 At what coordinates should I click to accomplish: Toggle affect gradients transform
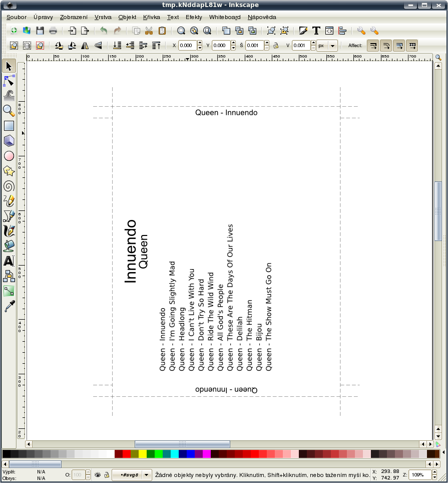[399, 46]
